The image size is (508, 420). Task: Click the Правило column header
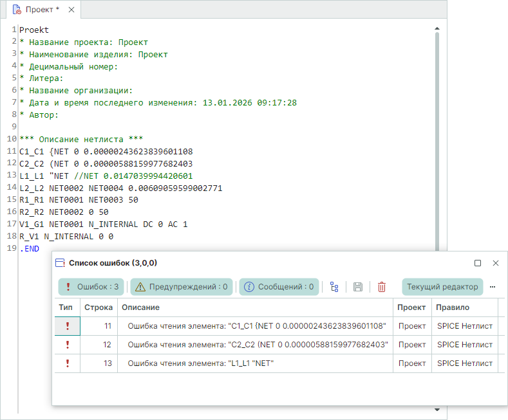point(453,307)
